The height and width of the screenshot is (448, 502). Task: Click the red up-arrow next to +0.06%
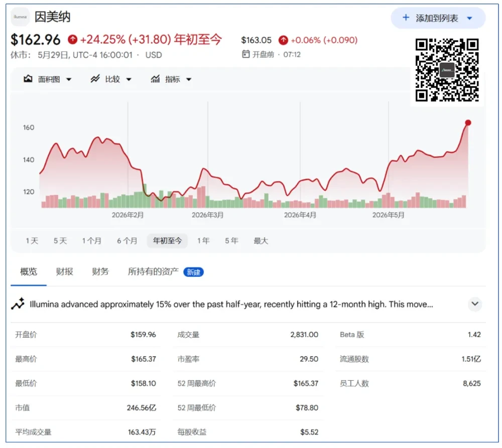coord(283,40)
